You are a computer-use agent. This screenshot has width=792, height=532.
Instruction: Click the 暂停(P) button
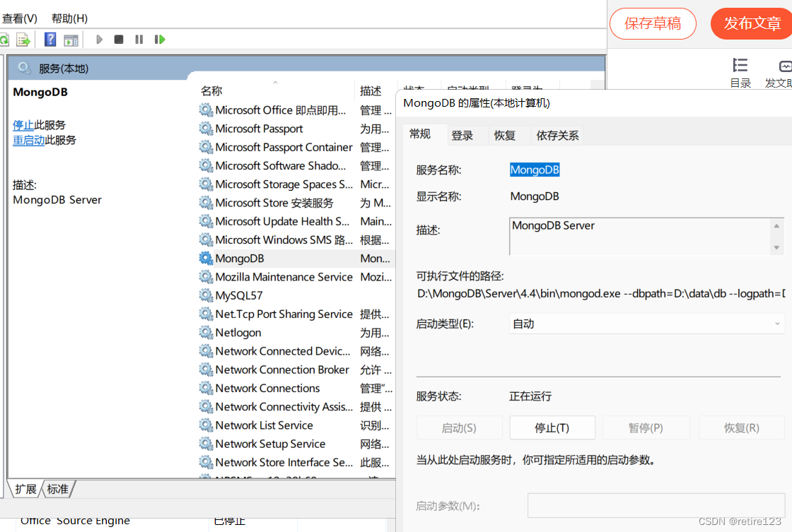pos(646,428)
